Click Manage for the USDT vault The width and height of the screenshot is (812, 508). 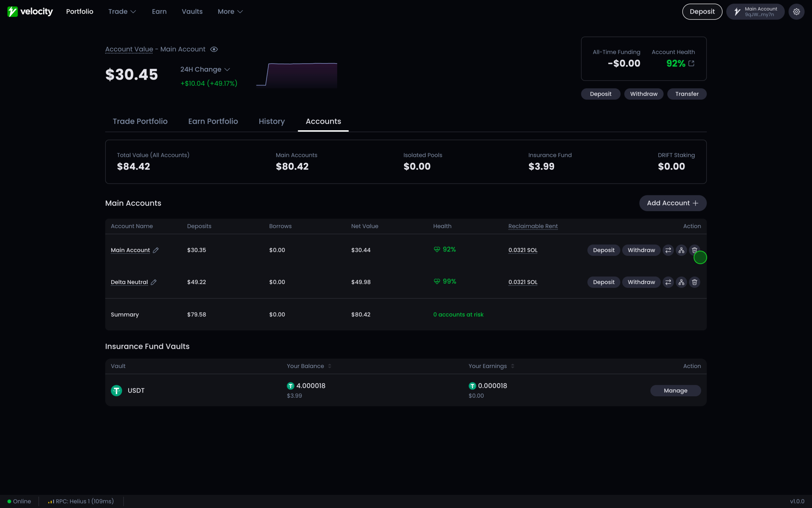click(675, 391)
